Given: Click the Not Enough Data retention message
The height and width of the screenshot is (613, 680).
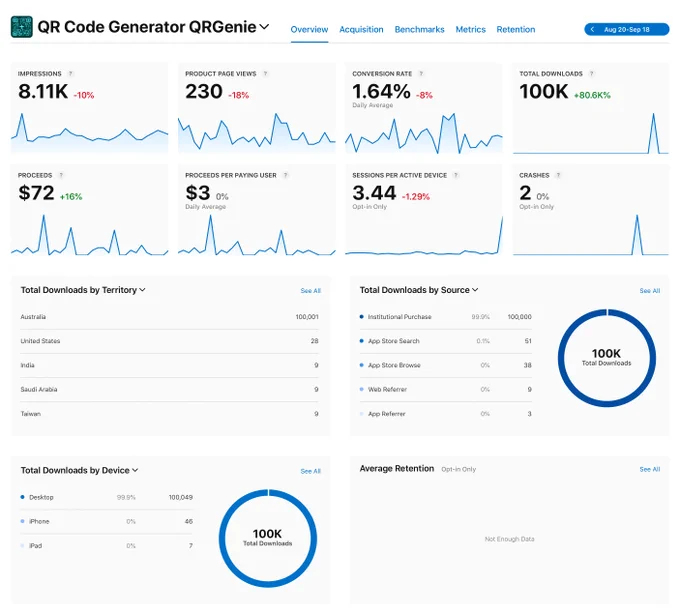Looking at the screenshot, I should coord(510,539).
